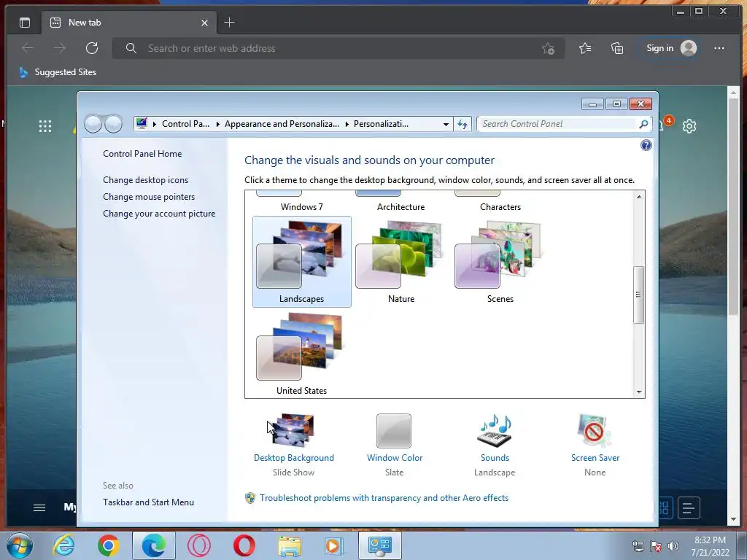
Task: Open Edge new tab apps grid
Action: pos(44,125)
